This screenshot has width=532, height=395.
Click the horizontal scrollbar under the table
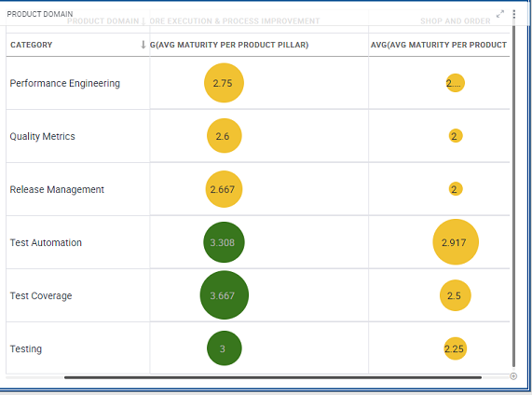[x=273, y=377]
